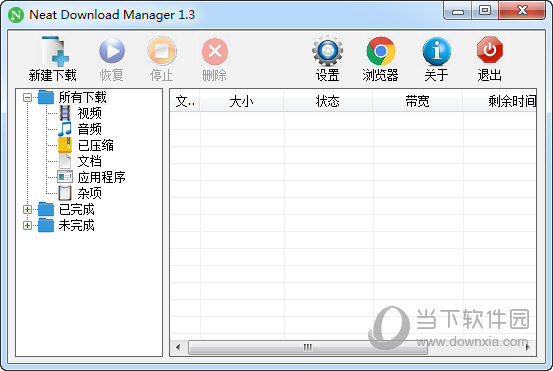Sort by the 状态 status column header
The height and width of the screenshot is (371, 553).
(x=328, y=102)
